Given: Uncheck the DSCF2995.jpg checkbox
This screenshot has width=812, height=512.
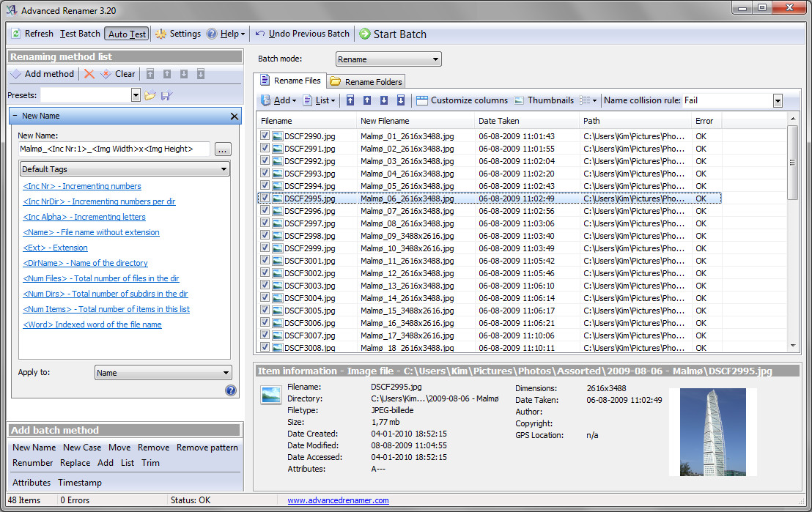Looking at the screenshot, I should pos(265,198).
